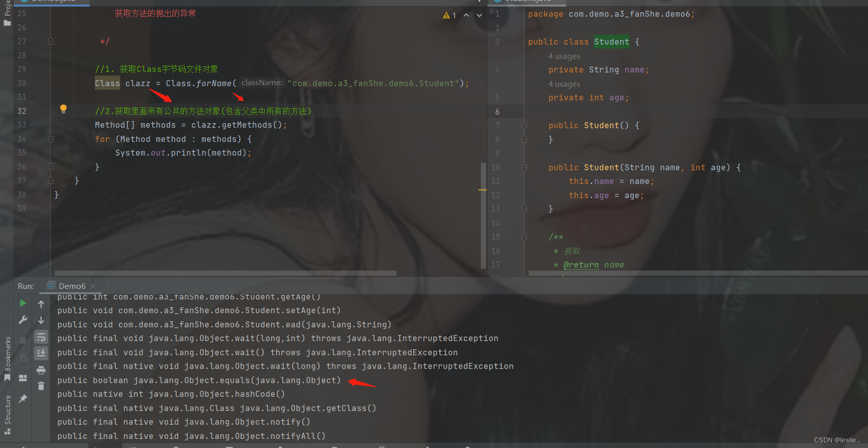Click fold marker at line 36 closing brace

(51, 166)
